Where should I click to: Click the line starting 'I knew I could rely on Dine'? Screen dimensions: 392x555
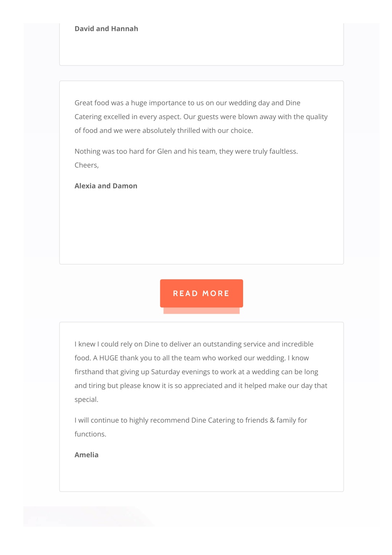coord(194,344)
